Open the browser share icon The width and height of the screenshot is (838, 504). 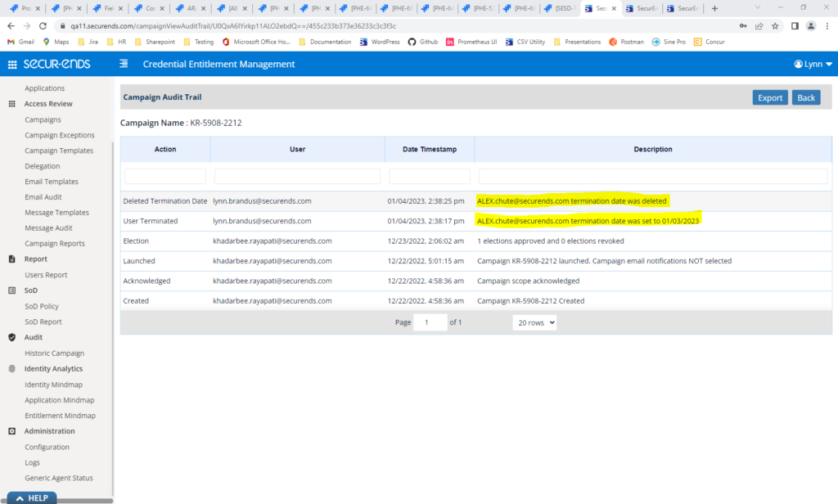point(759,25)
